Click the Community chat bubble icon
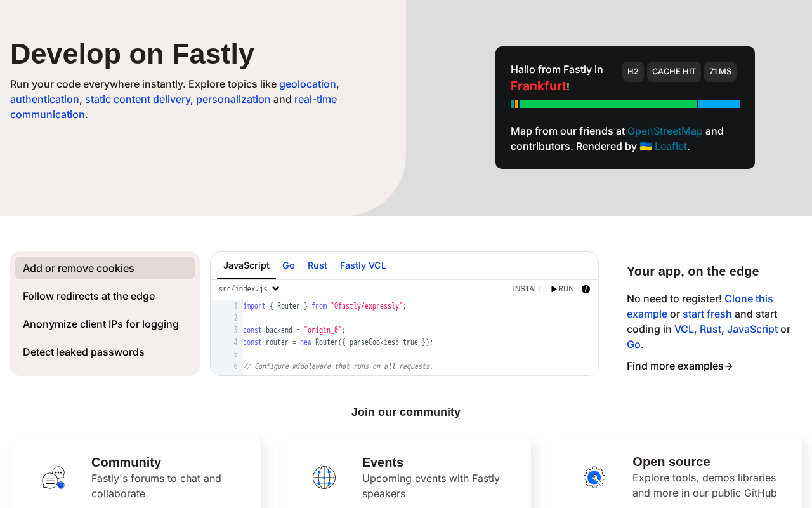812x508 pixels. [53, 478]
